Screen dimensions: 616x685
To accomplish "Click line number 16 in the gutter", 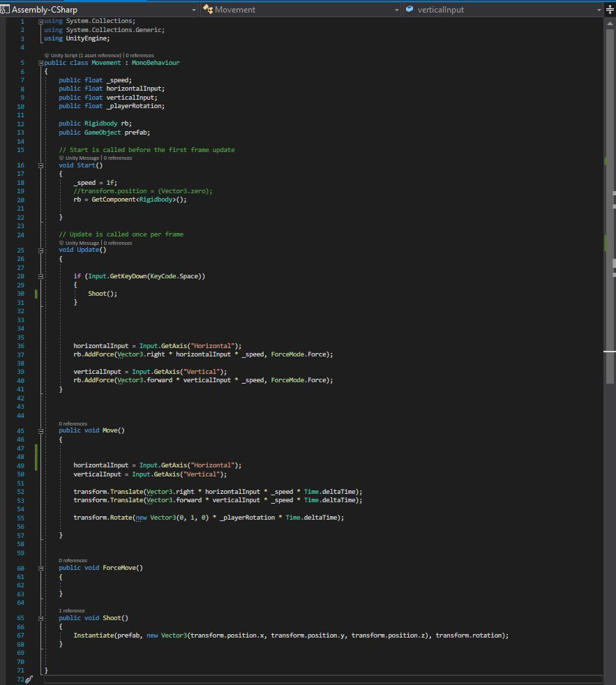I will click(20, 165).
